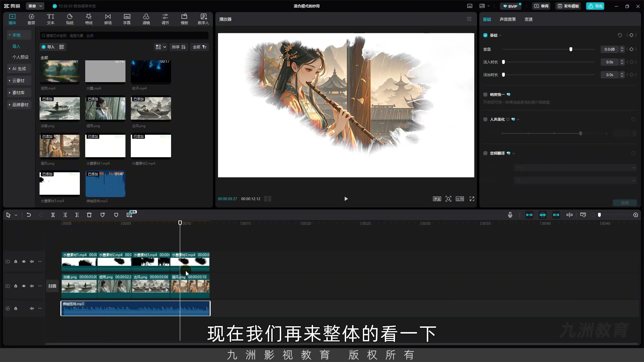Click the marker shield icon in timeline toolbar
Viewport: 644px width, 362px height.
[x=116, y=215]
